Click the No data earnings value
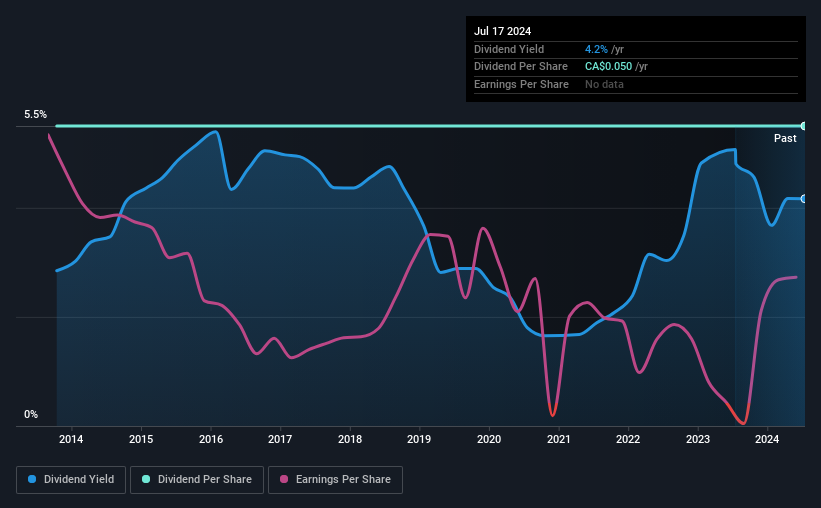The width and height of the screenshot is (821, 508). 604,84
